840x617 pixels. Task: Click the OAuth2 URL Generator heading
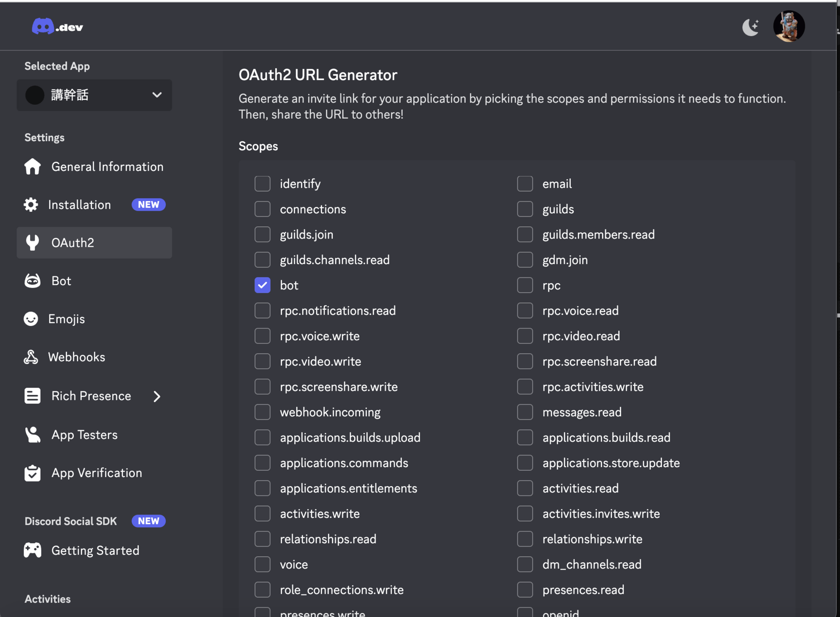coord(318,74)
